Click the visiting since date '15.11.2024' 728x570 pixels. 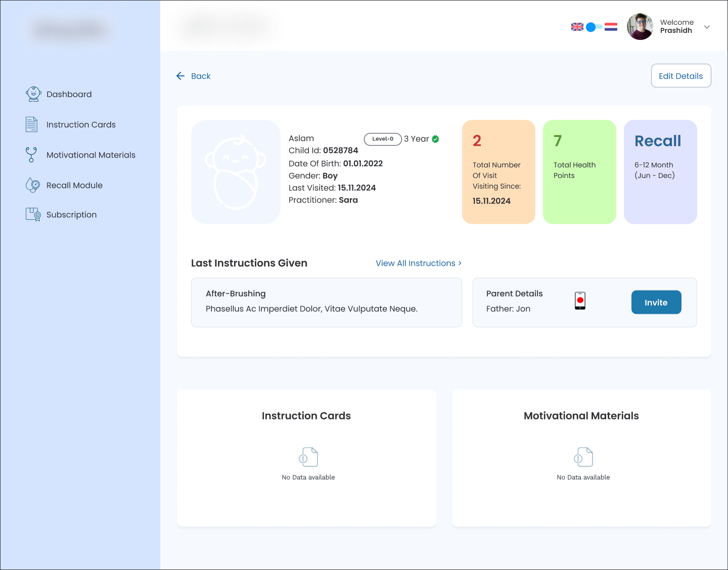pyautogui.click(x=491, y=201)
